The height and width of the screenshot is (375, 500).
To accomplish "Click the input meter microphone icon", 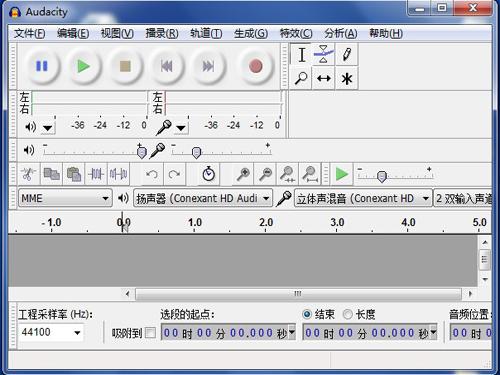I will point(164,127).
